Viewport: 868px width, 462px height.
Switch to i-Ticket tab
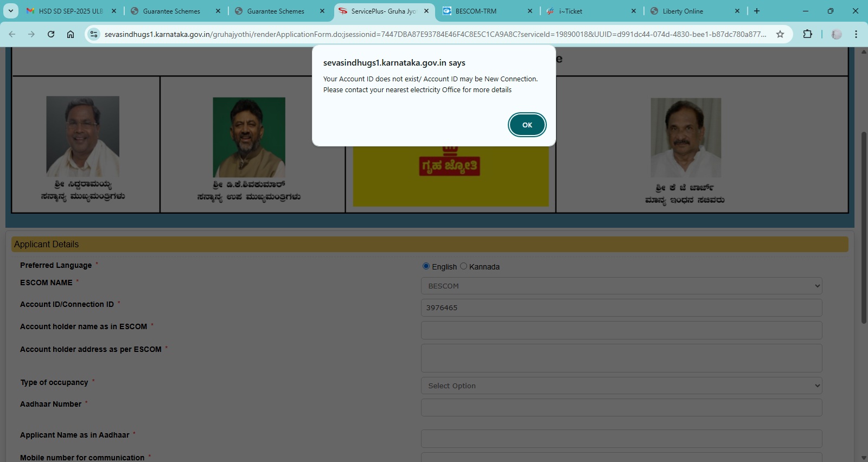click(x=570, y=11)
